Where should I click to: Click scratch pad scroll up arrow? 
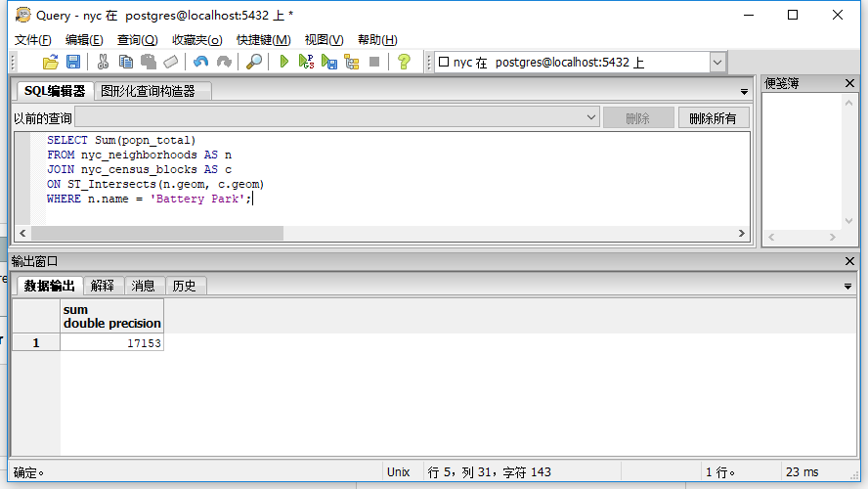pyautogui.click(x=848, y=103)
